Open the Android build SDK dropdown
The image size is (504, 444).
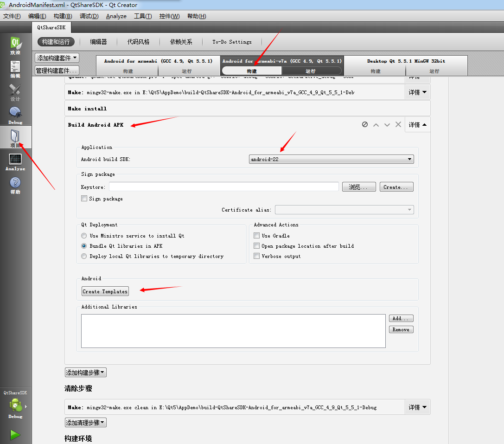click(332, 159)
